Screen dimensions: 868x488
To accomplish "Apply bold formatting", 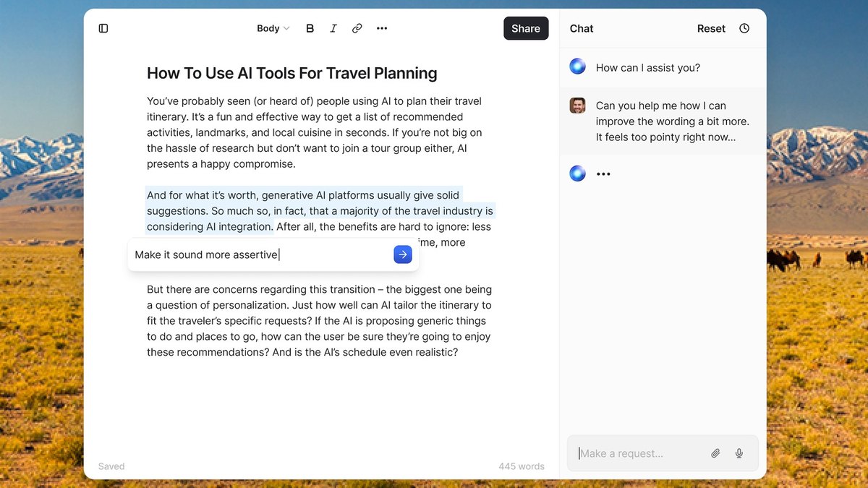I will (x=310, y=28).
